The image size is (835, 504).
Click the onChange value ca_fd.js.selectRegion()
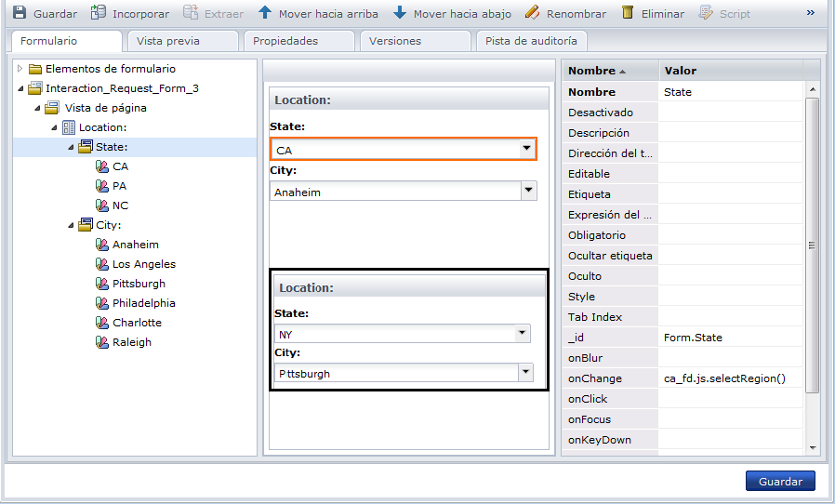[731, 378]
